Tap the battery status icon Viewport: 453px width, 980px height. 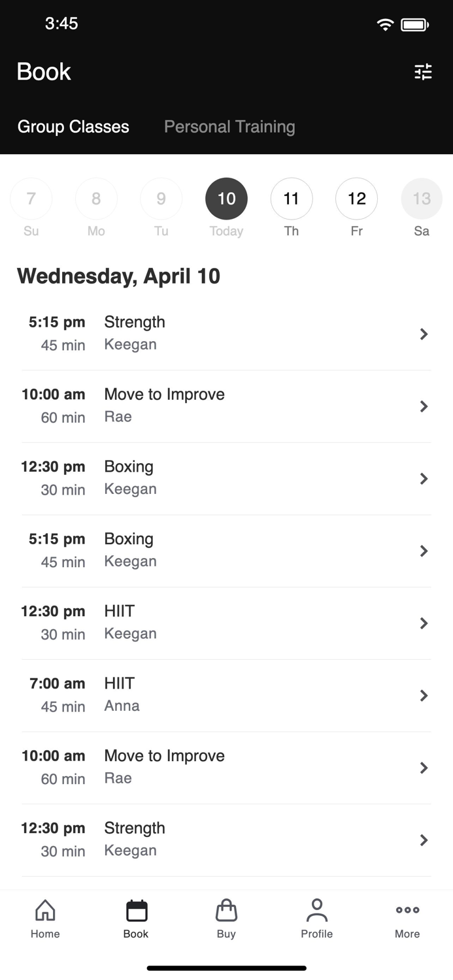pos(414,25)
